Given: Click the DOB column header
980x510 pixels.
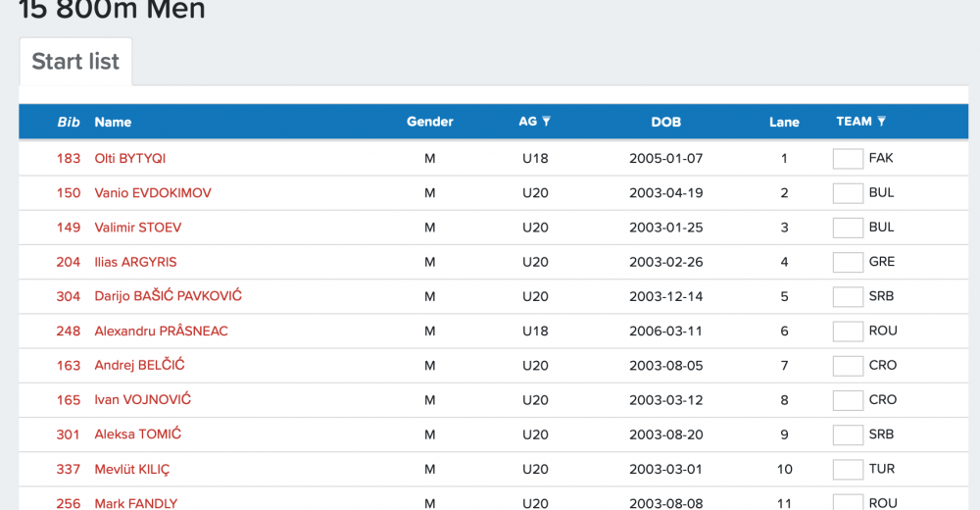Looking at the screenshot, I should tap(665, 123).
